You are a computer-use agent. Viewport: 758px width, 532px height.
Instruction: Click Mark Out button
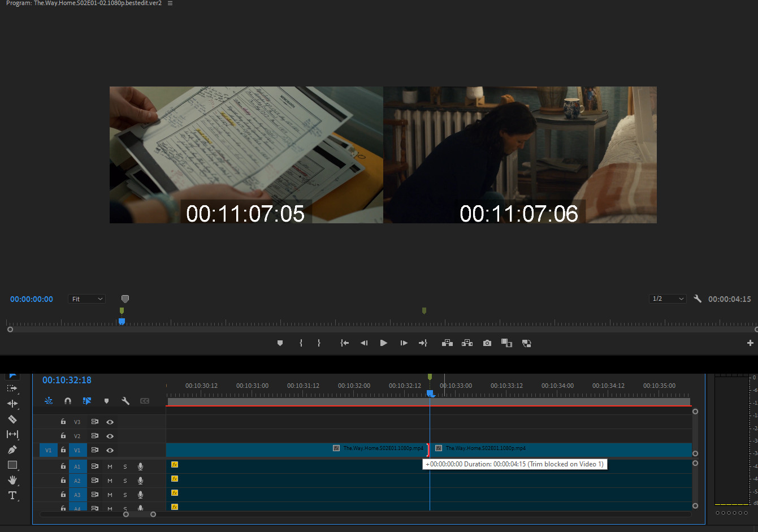click(319, 343)
